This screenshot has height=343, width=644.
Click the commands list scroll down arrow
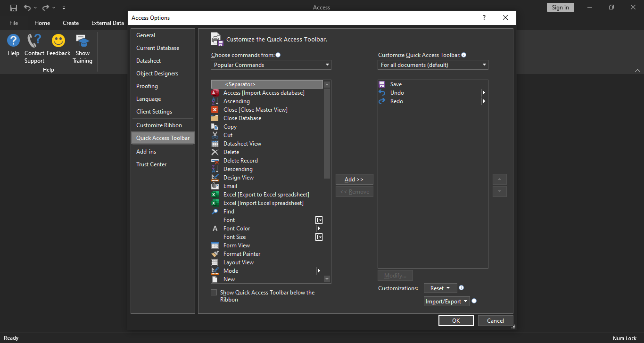(x=327, y=279)
